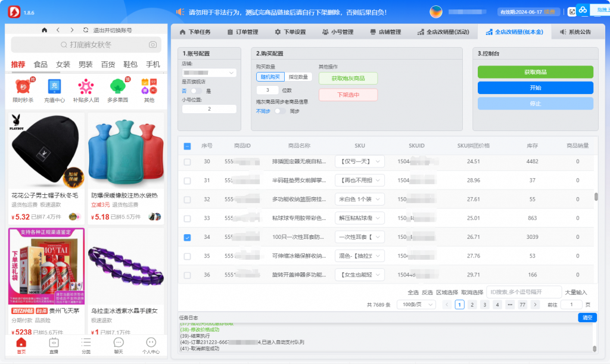Open SKU dropdown 【女生也能轻 in row 36
Screen dimensions: 610x364
359,275
